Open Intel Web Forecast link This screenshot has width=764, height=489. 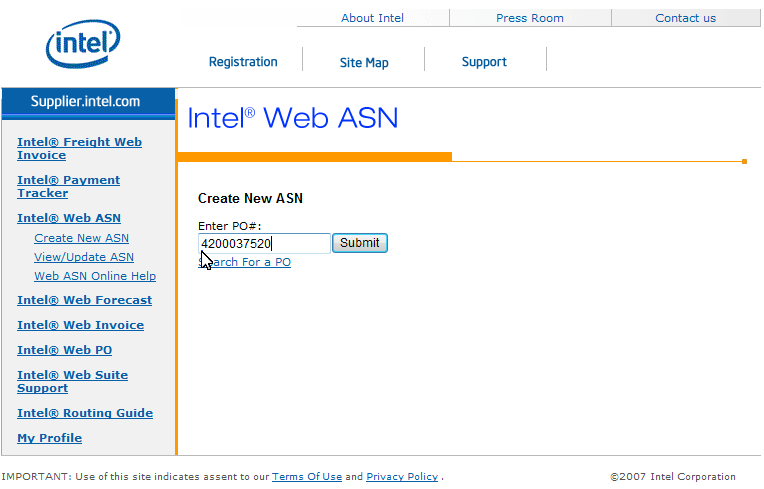click(84, 300)
